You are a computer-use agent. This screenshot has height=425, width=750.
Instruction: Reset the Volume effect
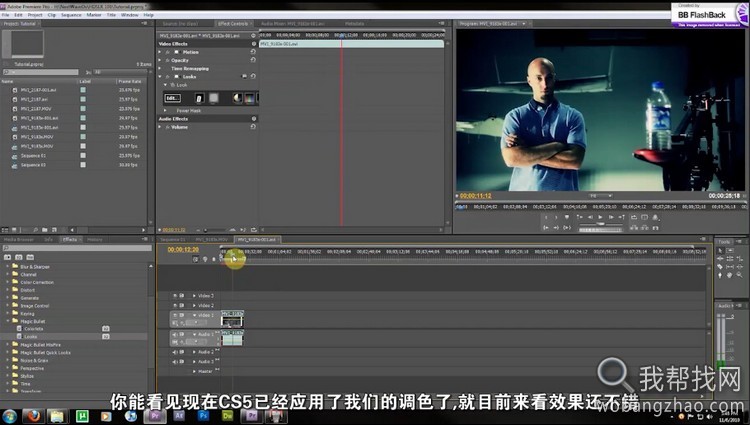[x=253, y=127]
